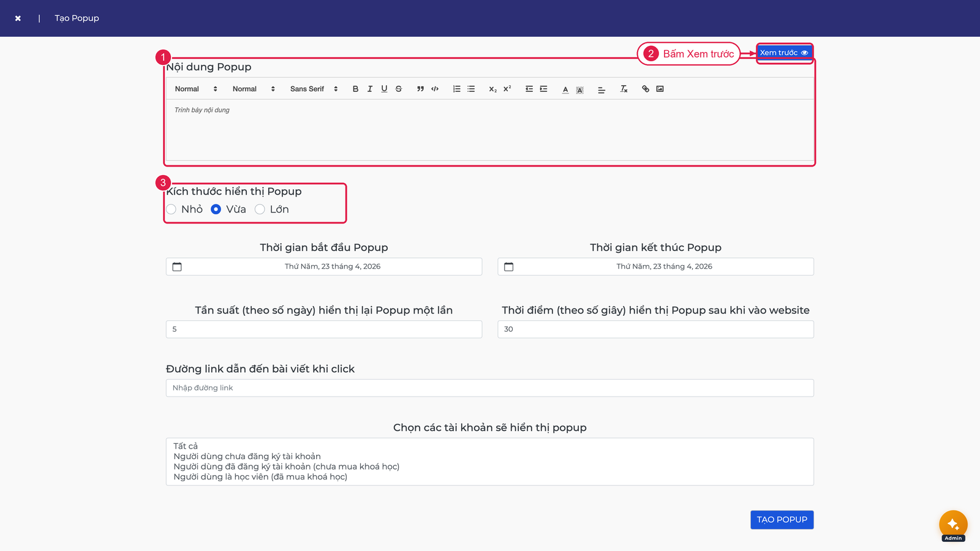
Task: Click the popup end date field
Action: click(x=655, y=266)
